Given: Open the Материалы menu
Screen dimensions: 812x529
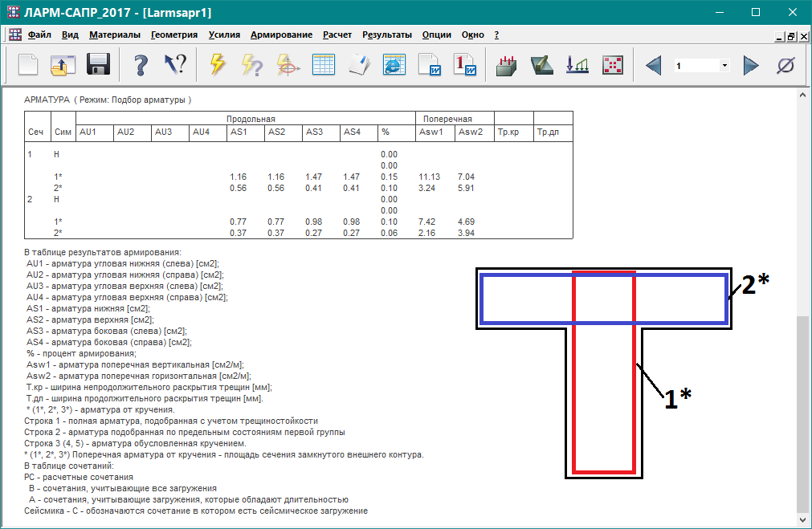Looking at the screenshot, I should coord(115,35).
